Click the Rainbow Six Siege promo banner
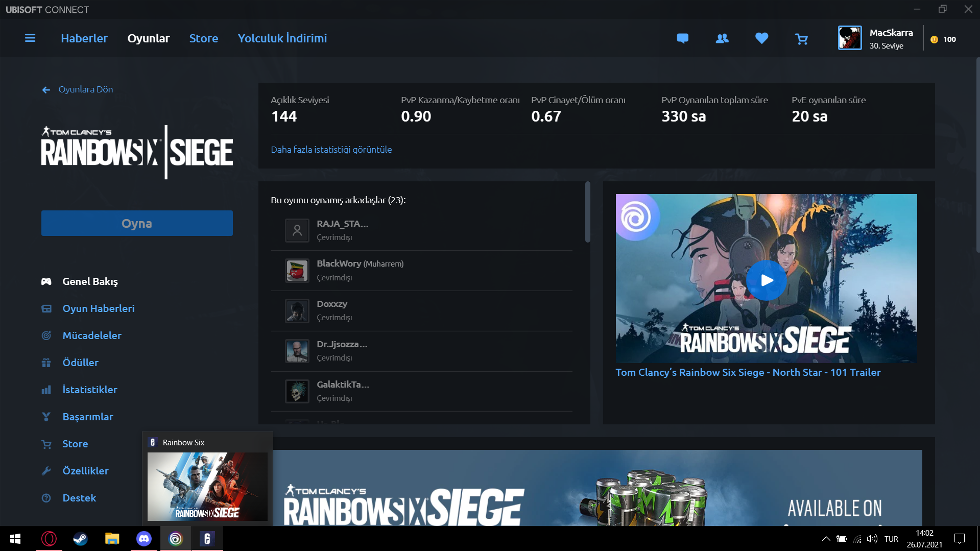 [596, 488]
